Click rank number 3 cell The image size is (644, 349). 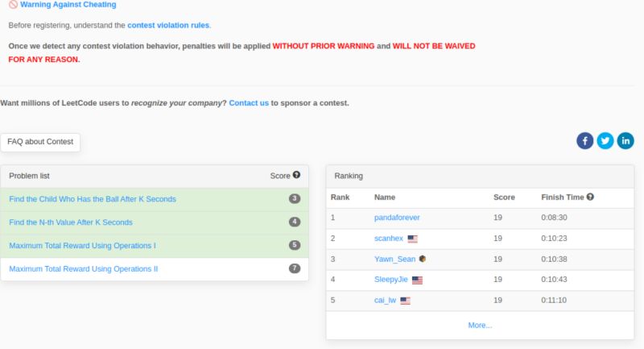pyautogui.click(x=332, y=259)
